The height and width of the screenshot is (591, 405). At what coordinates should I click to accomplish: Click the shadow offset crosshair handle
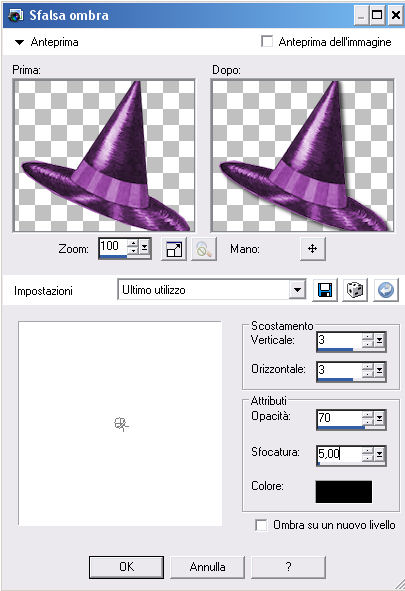[x=121, y=424]
